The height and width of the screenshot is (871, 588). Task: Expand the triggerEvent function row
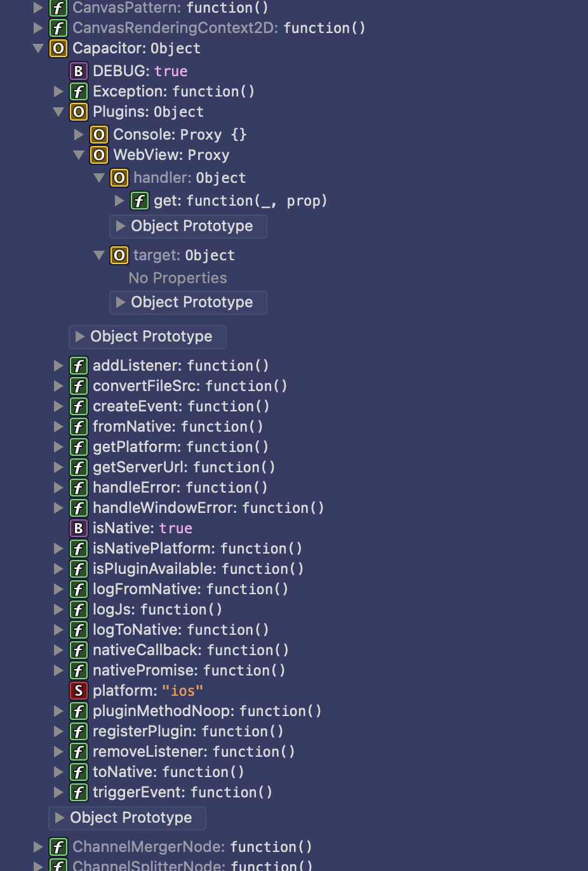[x=58, y=792]
